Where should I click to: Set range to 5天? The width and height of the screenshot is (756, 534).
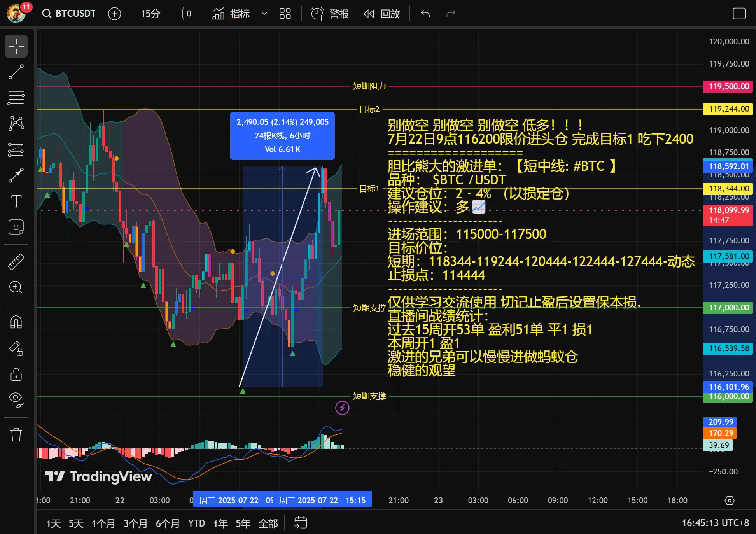pyautogui.click(x=76, y=523)
